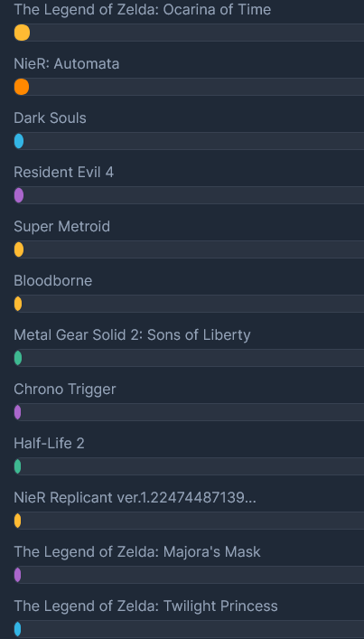This screenshot has height=639, width=364.
Task: Select the blue Twilight Princess bar
Action: pyautogui.click(x=17, y=629)
